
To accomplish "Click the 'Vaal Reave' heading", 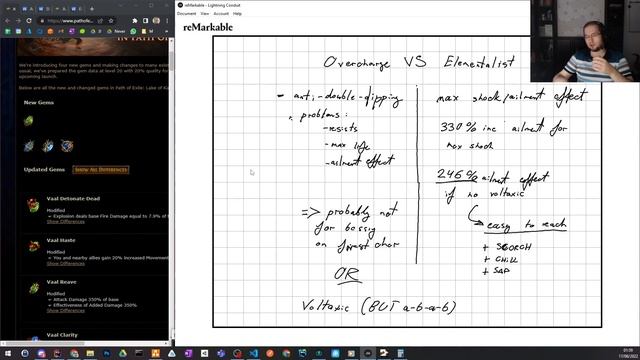I will pos(61,282).
